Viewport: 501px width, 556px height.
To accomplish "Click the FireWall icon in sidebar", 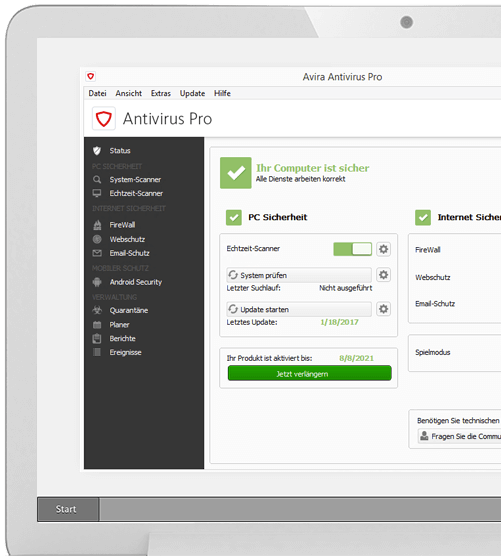I will 97,225.
